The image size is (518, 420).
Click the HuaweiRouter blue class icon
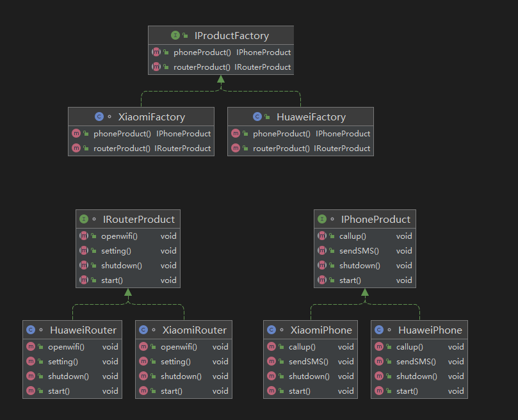coord(31,330)
